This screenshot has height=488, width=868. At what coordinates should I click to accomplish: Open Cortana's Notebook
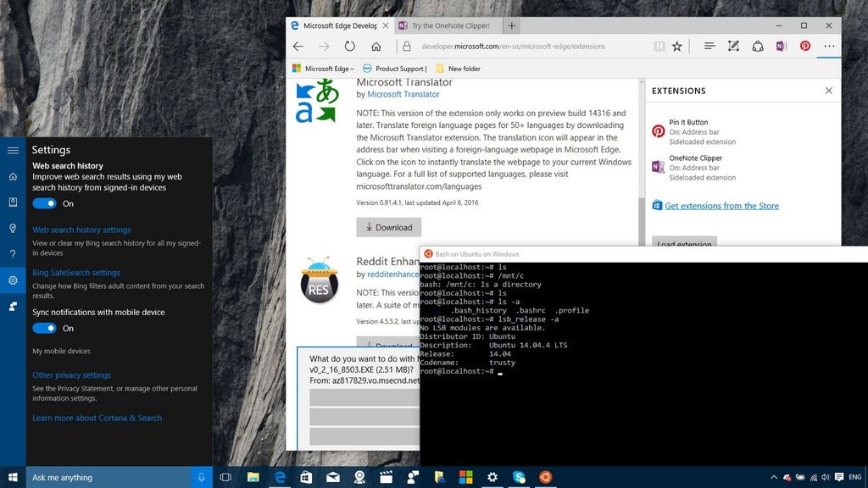point(12,202)
